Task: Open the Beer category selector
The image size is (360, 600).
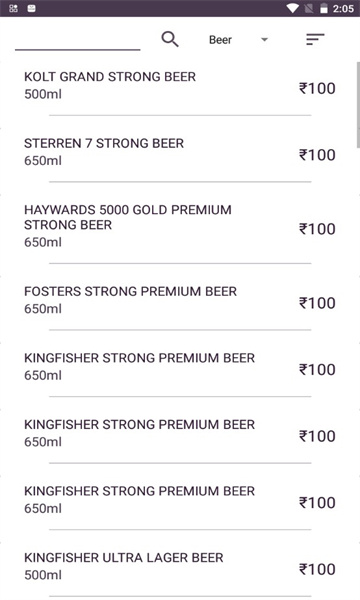Action: click(x=238, y=40)
